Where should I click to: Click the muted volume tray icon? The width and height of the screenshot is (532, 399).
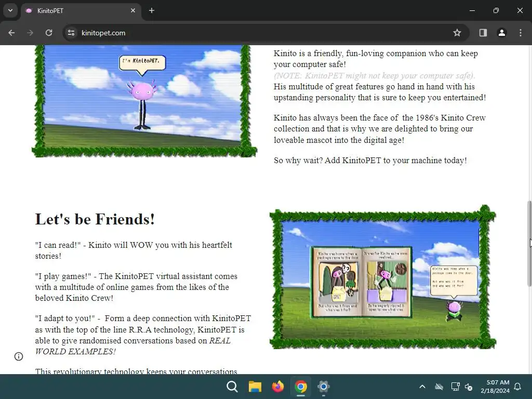[469, 387]
